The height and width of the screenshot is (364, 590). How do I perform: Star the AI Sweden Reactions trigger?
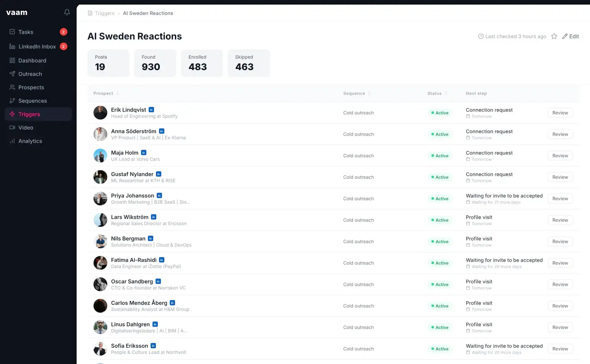pyautogui.click(x=554, y=36)
